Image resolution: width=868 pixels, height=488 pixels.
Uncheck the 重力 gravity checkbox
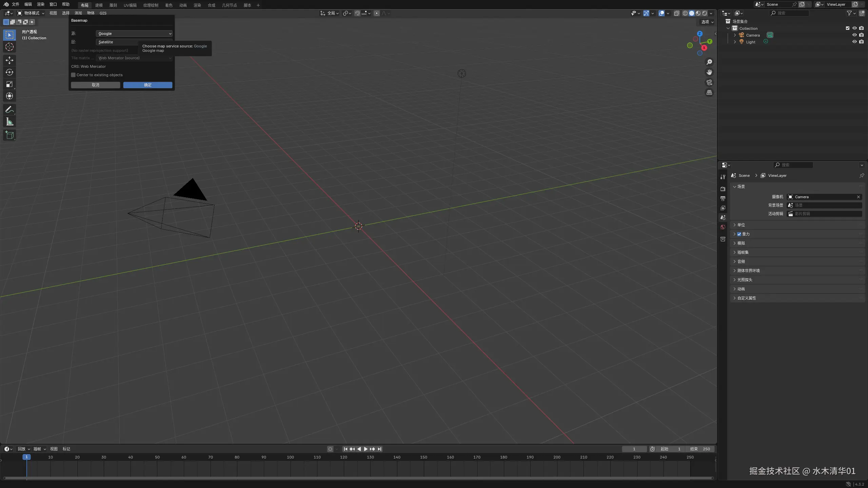click(739, 234)
